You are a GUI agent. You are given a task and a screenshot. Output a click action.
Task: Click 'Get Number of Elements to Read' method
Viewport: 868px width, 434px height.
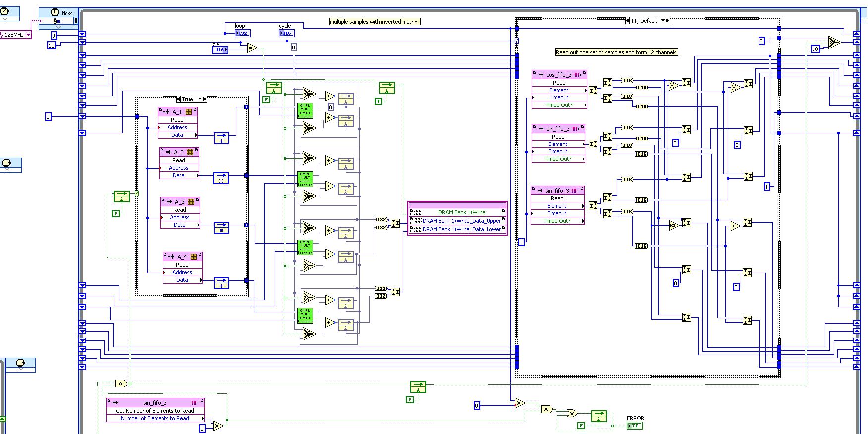pyautogui.click(x=155, y=411)
